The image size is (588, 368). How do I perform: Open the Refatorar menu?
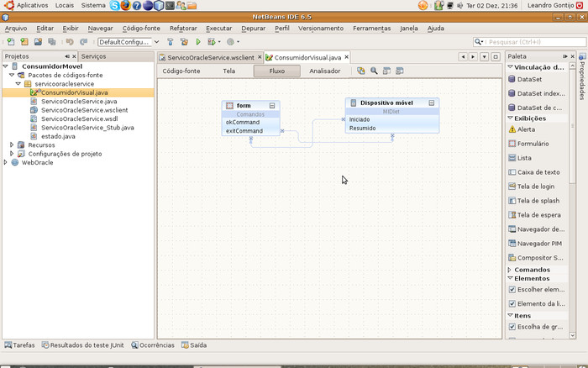tap(183, 28)
